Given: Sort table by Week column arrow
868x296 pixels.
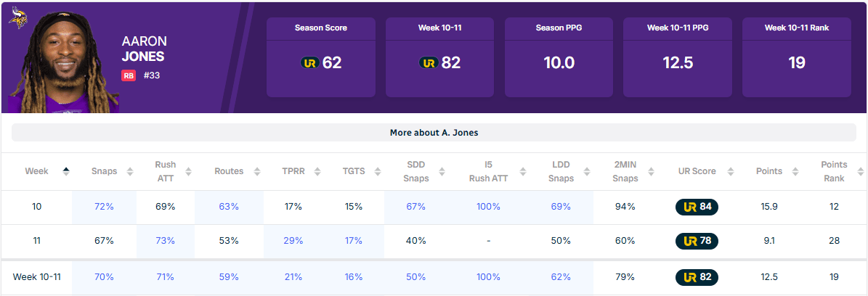Looking at the screenshot, I should coord(66,171).
